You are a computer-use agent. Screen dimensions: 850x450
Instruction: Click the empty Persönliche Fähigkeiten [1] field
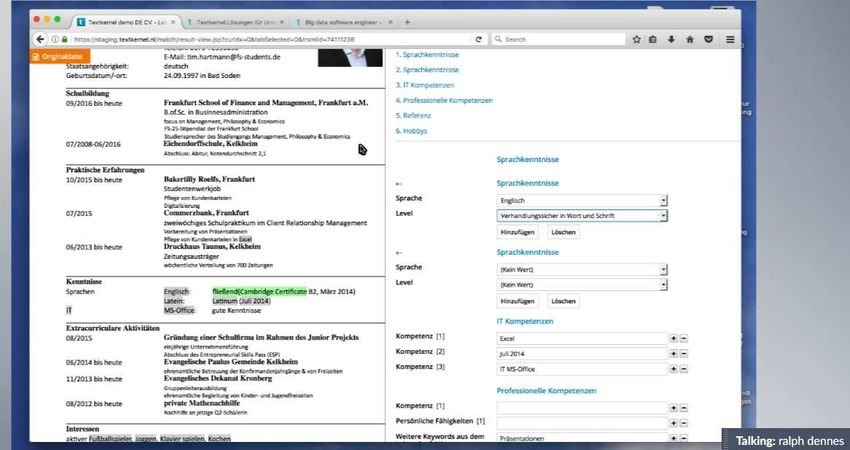[x=582, y=423]
